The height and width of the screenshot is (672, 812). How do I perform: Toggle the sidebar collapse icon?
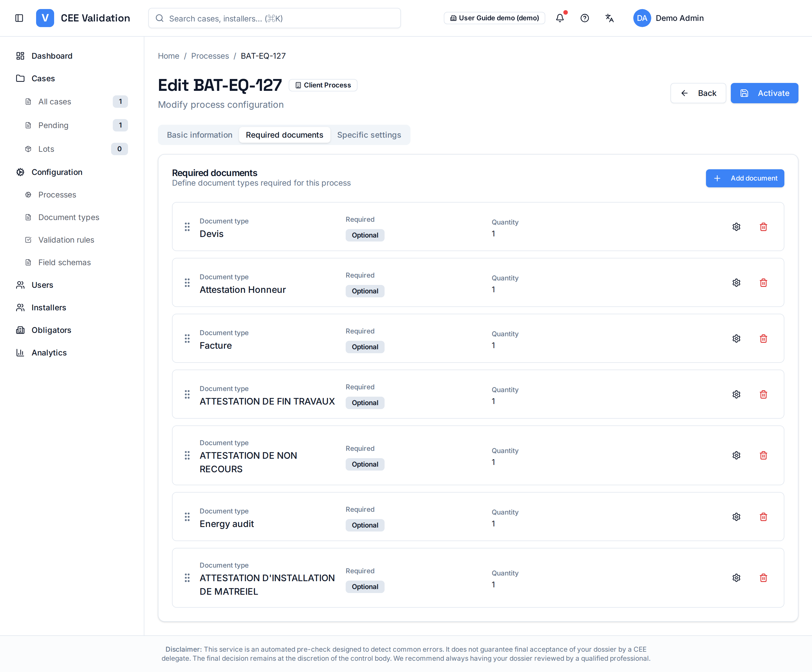click(x=19, y=18)
